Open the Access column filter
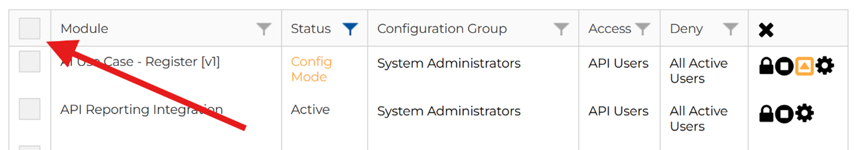This screenshot has width=868, height=150. (x=642, y=29)
